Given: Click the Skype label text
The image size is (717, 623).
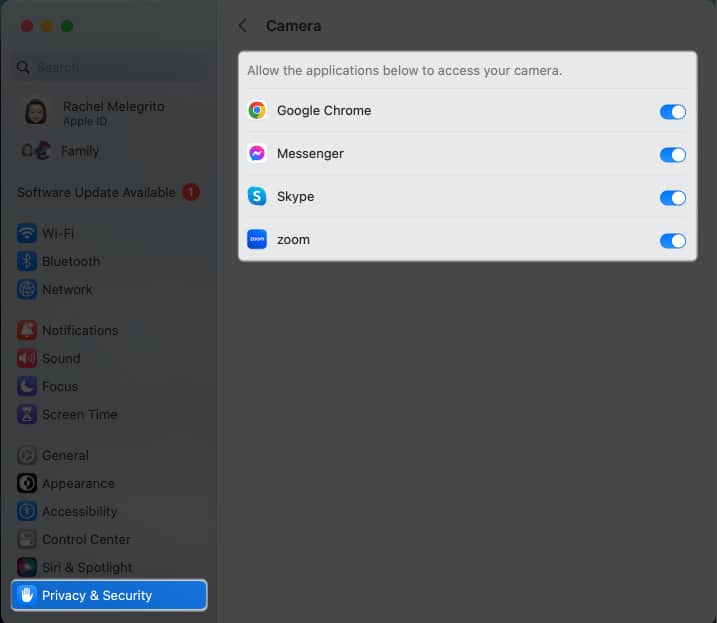Looking at the screenshot, I should [295, 197].
